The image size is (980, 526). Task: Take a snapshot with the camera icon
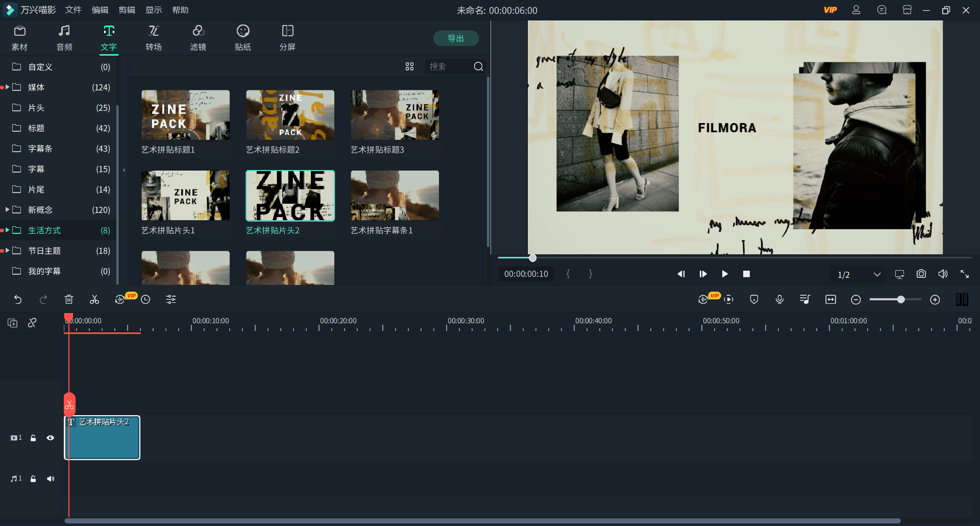pos(921,274)
